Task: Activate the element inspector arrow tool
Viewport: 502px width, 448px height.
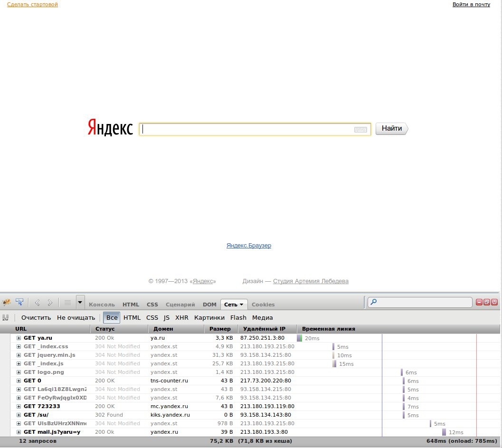Action: (x=19, y=302)
